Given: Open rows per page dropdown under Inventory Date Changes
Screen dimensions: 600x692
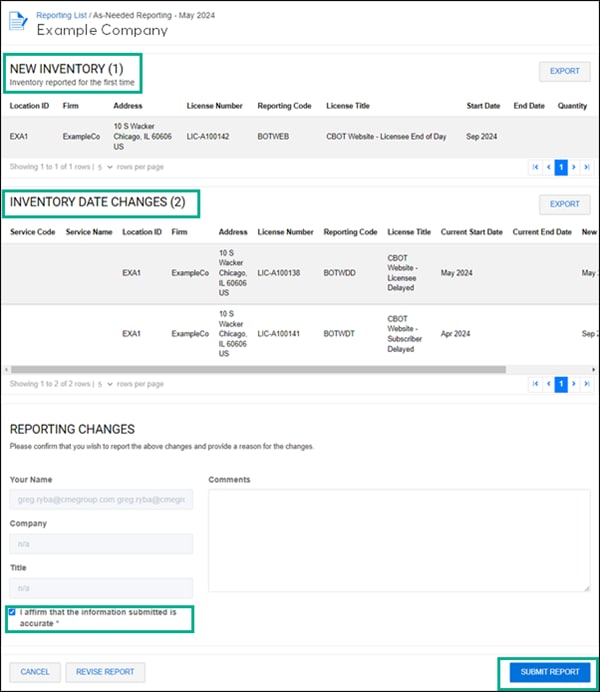Looking at the screenshot, I should [x=104, y=383].
